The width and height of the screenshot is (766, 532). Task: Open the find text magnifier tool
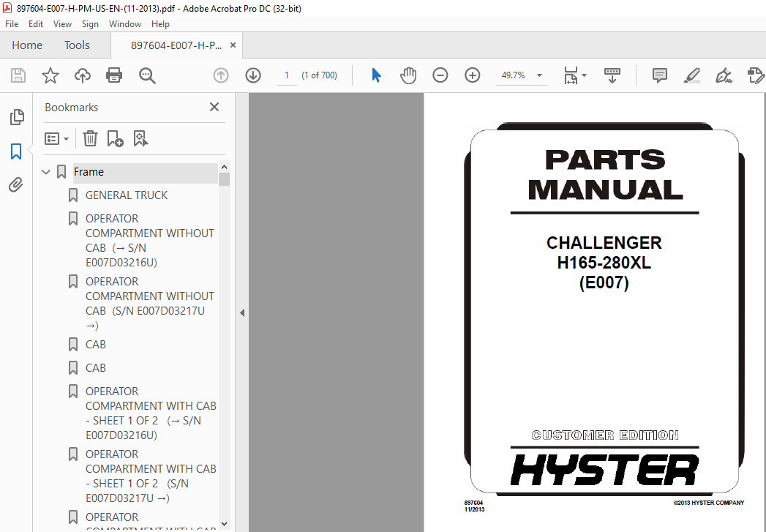(x=147, y=75)
